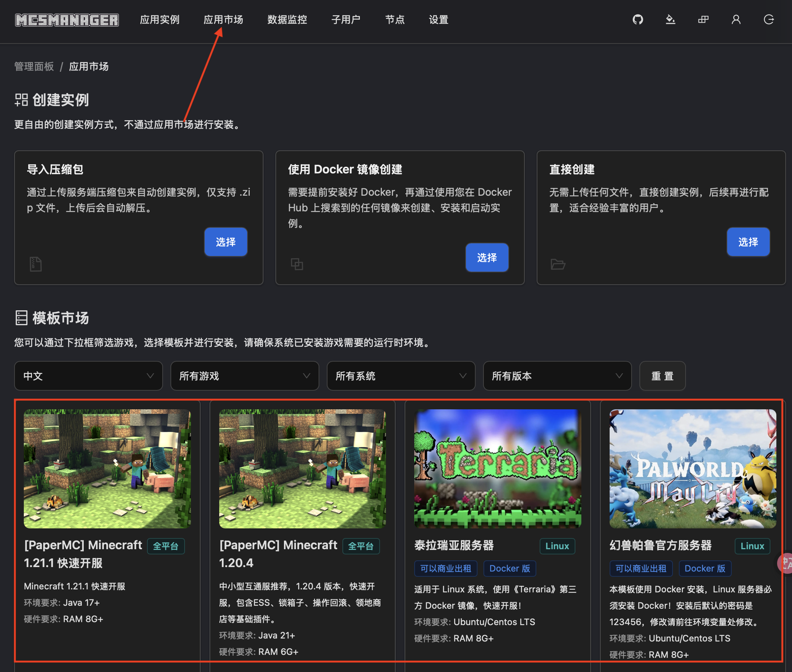Switch to the 节点 menu item
The width and height of the screenshot is (792, 672).
pyautogui.click(x=395, y=20)
